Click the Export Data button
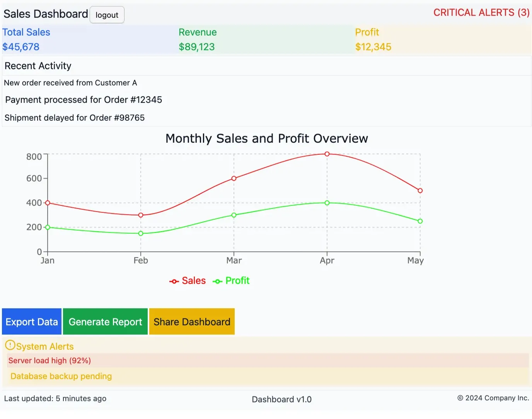Viewport: 532px width, 419px height. click(32, 322)
